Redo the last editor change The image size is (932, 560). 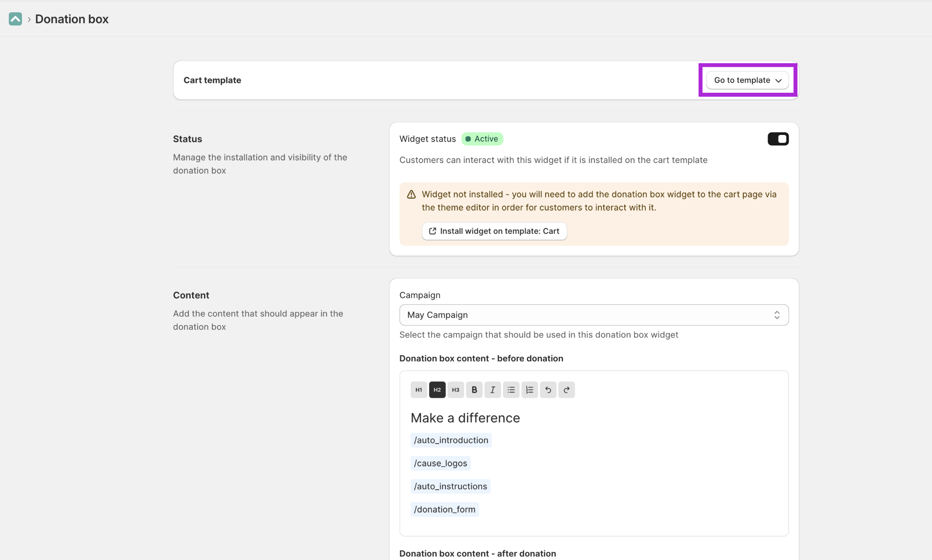[x=566, y=390]
